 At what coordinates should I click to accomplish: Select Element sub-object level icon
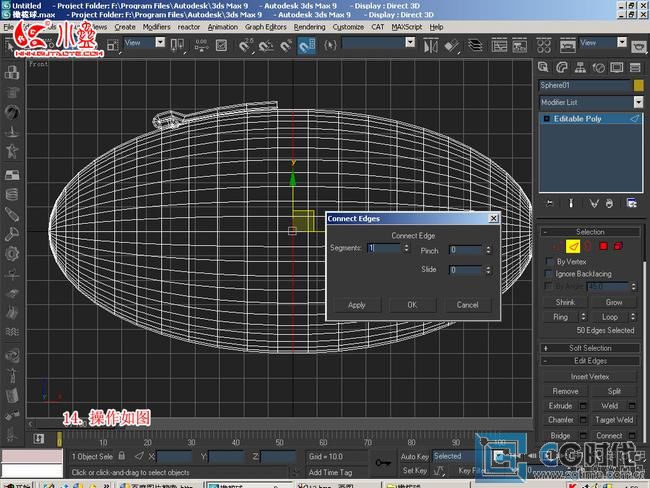(618, 246)
